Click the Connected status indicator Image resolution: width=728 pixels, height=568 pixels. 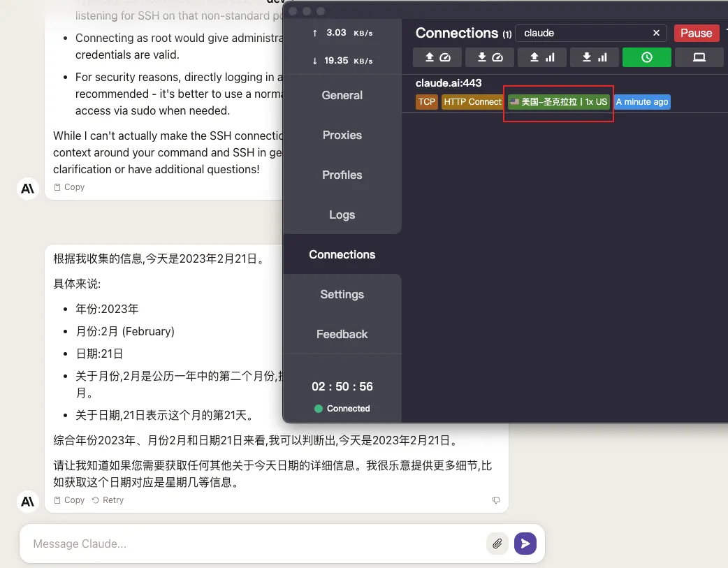342,409
